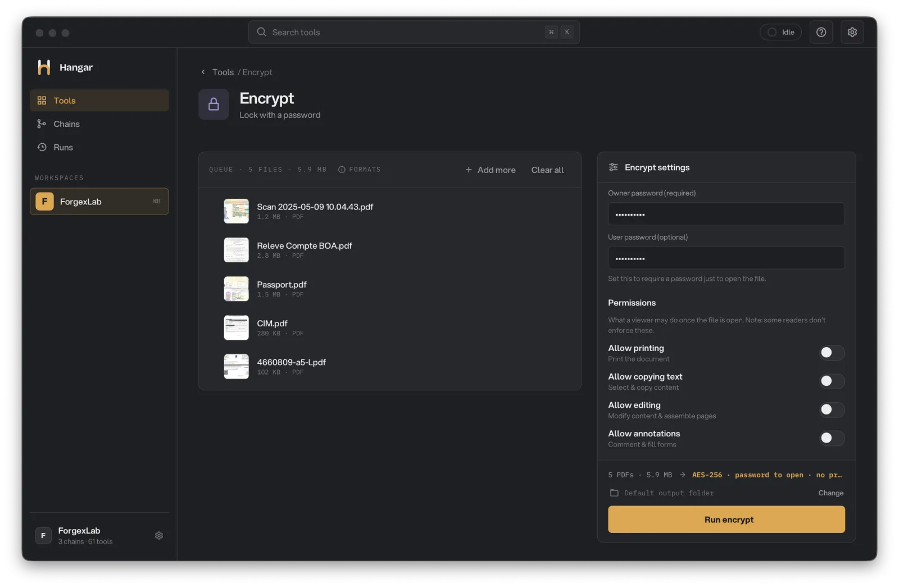The image size is (899, 588).
Task: Select the ForgexLab workspace
Action: pos(99,202)
